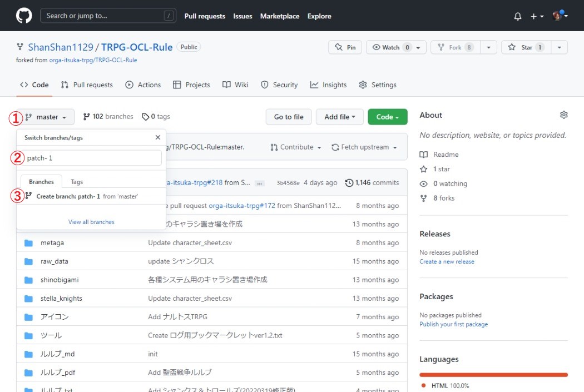Edit repository details via About gear icon
Screen dimensions: 584x392
(564, 115)
